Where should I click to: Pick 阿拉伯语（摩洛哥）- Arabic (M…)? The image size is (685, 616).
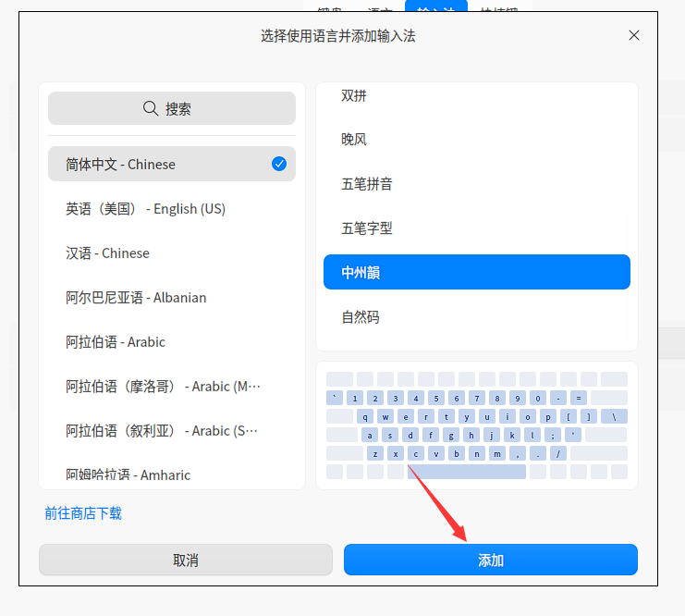coord(172,387)
